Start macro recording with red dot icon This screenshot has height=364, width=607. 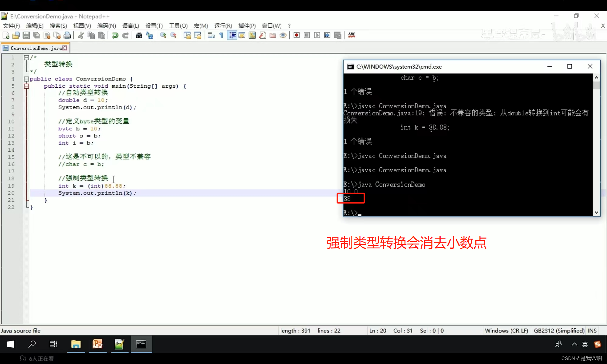coord(297,35)
